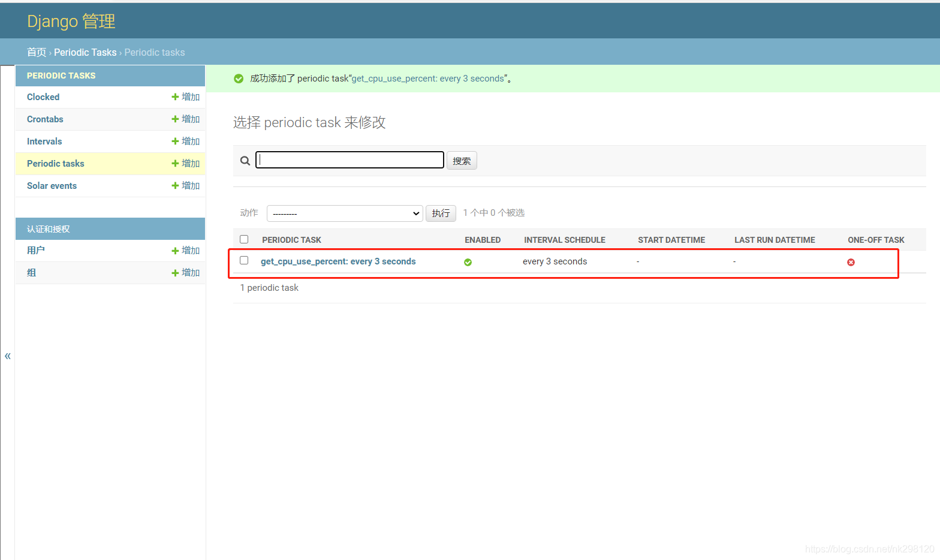Open the Crontabs model link
The width and height of the screenshot is (940, 560).
(45, 119)
